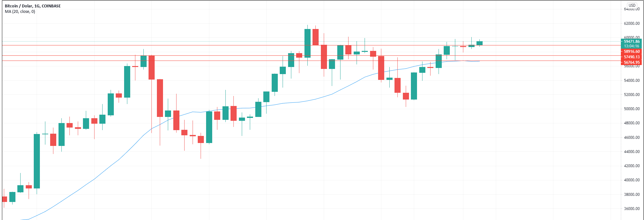Select the most recent rightmost green candle

(x=479, y=43)
